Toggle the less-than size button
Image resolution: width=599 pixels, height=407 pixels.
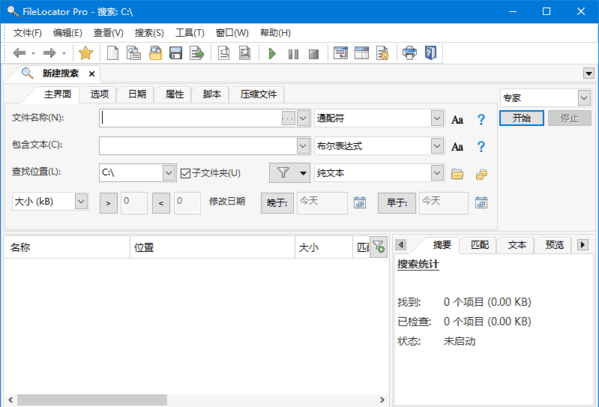tap(161, 203)
